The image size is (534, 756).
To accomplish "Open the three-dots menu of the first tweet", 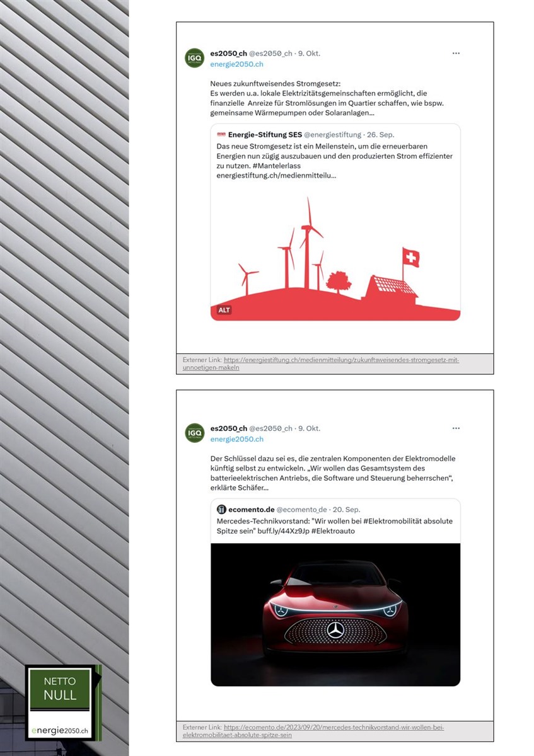I will coord(456,54).
